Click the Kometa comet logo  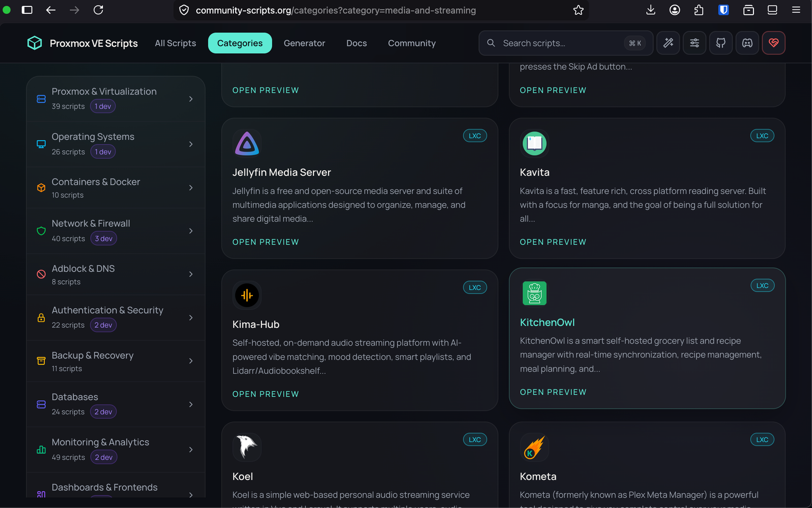[x=534, y=447]
